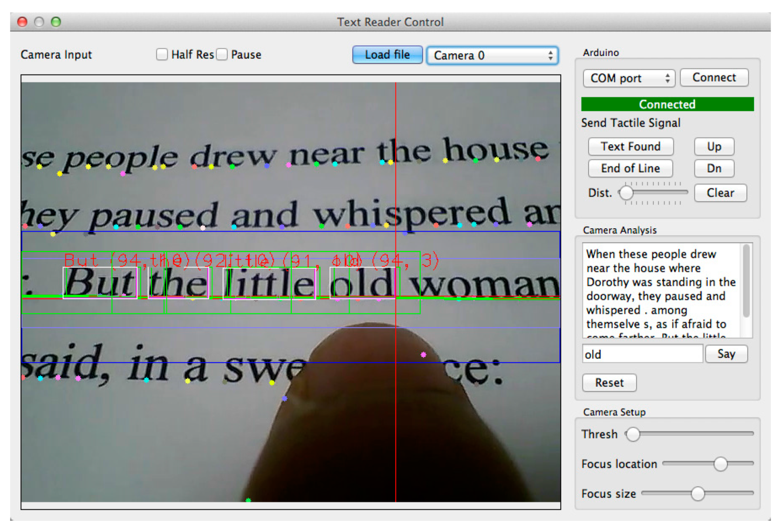Click the Say button
The height and width of the screenshot is (532, 781).
(x=726, y=354)
